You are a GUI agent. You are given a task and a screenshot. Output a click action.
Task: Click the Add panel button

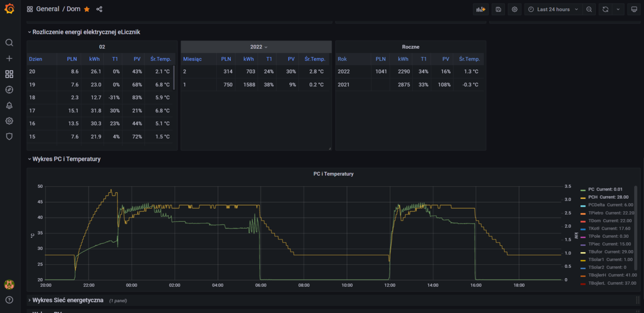[x=480, y=9]
